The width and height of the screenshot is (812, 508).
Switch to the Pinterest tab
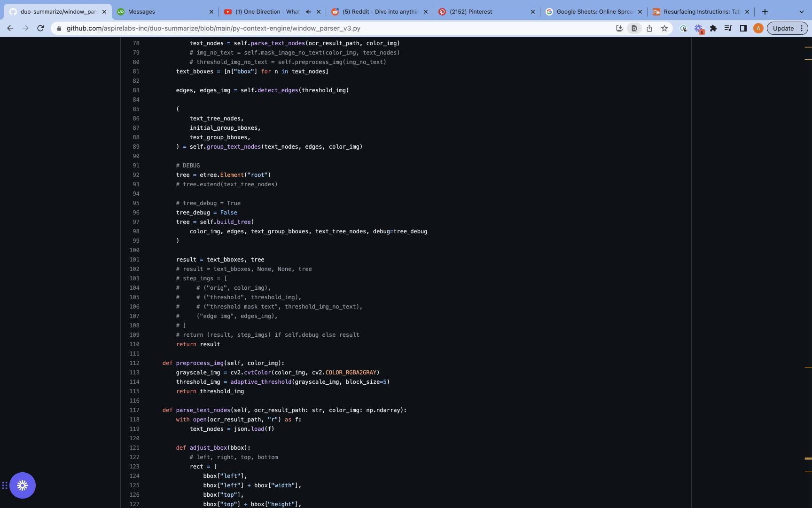coord(487,12)
